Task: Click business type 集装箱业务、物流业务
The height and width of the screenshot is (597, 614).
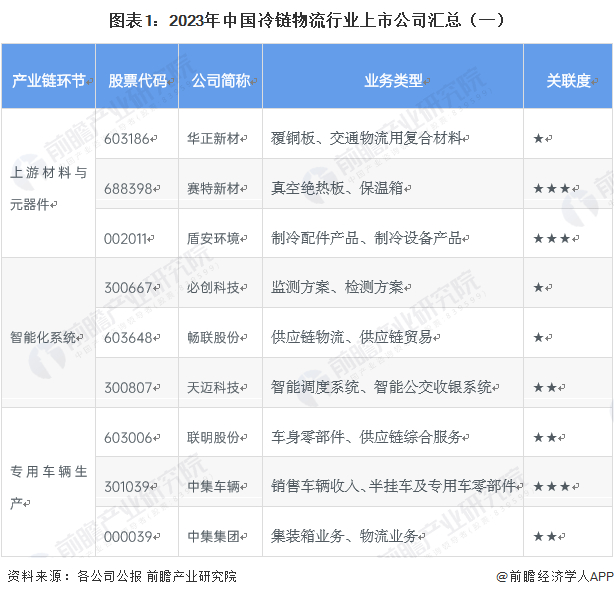Action: point(344,536)
